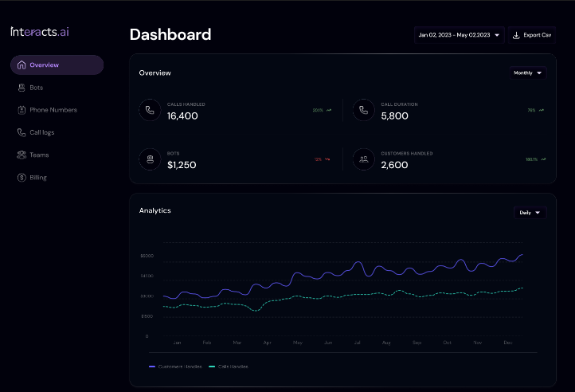Viewport: 575px width, 392px height.
Task: Click the Bots value $1,250
Action: (182, 165)
